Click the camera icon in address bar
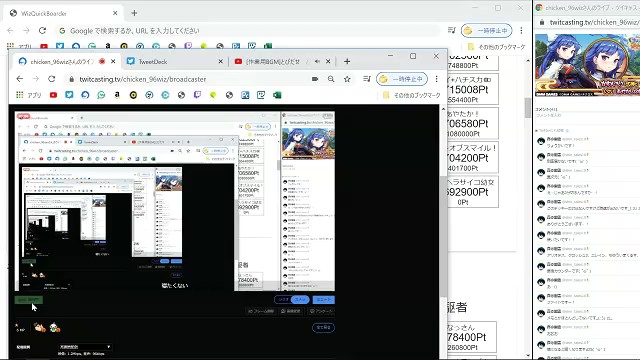This screenshot has width=640, height=360. [x=315, y=79]
